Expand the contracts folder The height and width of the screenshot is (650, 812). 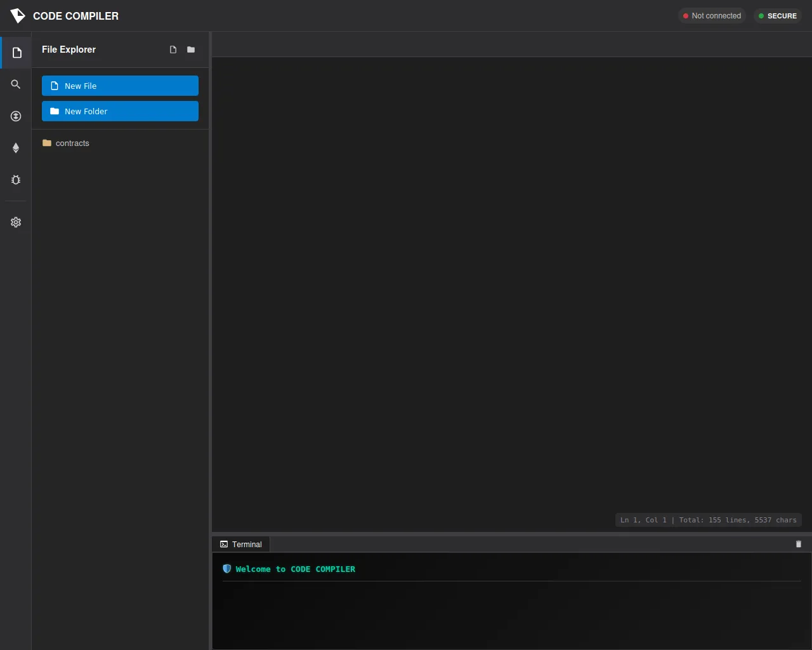click(x=120, y=143)
